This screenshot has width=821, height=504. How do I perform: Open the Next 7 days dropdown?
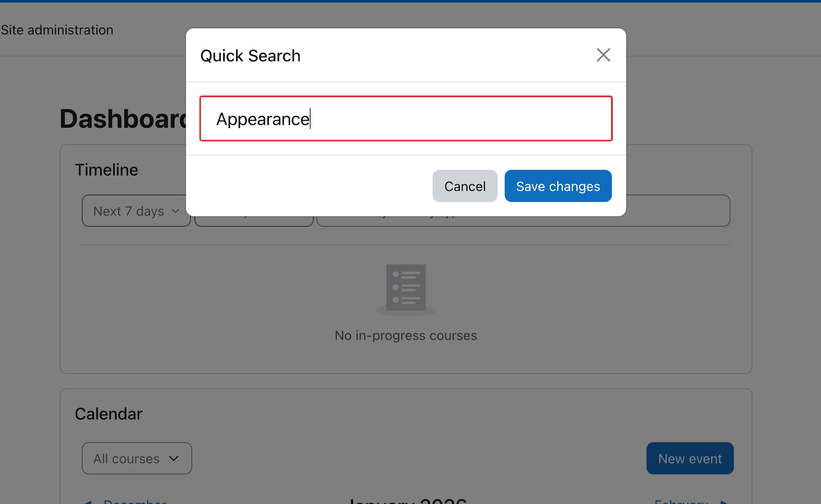(135, 211)
